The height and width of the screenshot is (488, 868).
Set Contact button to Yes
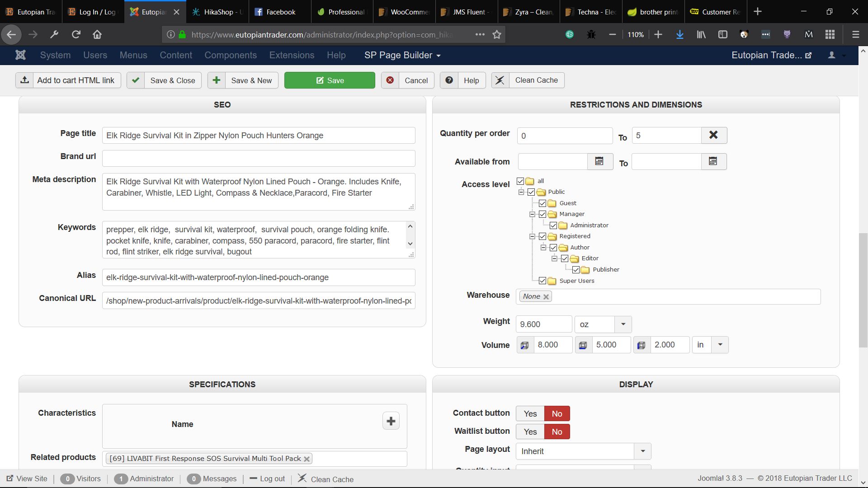tap(530, 413)
